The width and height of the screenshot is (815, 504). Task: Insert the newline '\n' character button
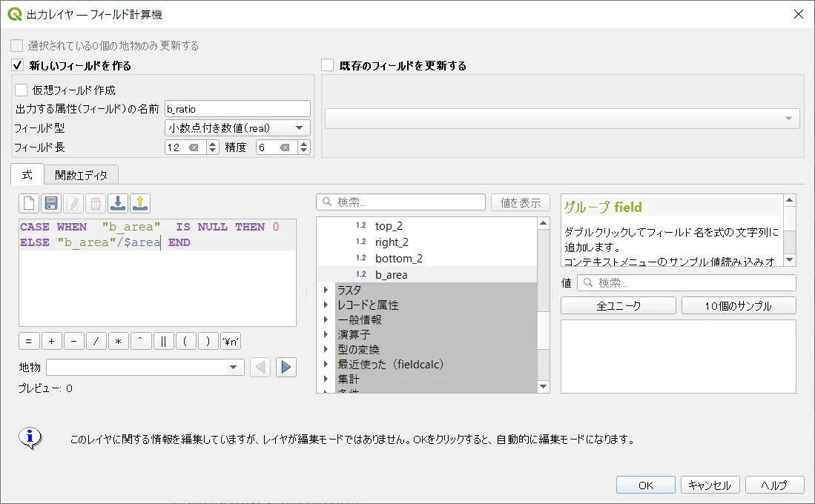click(x=230, y=342)
